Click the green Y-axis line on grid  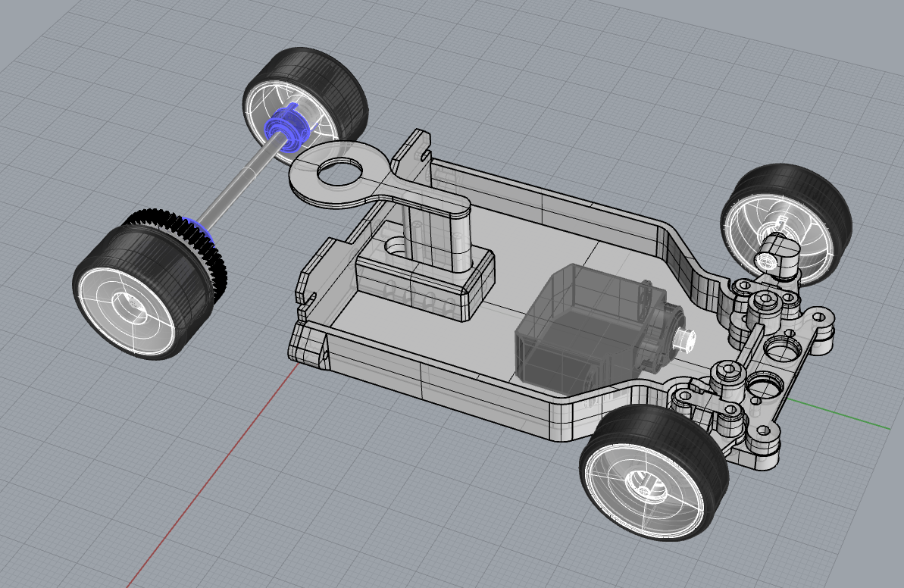point(839,413)
